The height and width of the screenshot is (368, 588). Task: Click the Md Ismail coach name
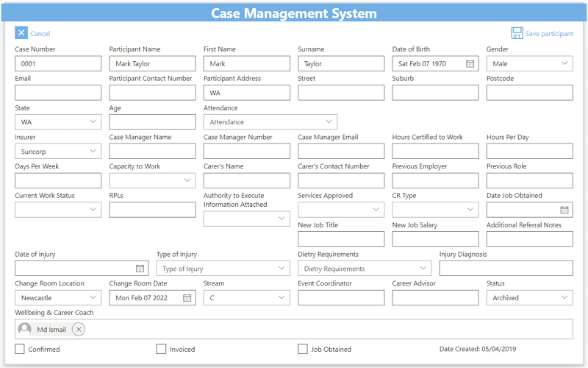pyautogui.click(x=51, y=330)
